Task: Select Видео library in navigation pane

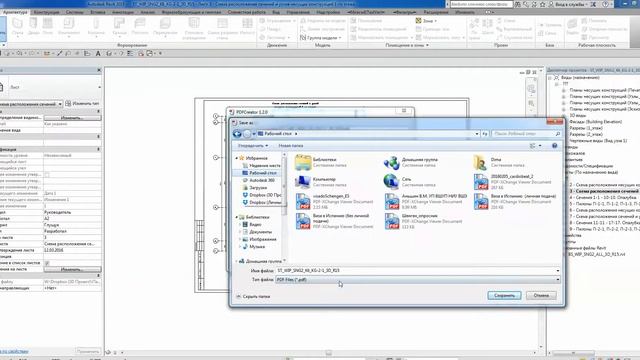Action: [x=252, y=224]
